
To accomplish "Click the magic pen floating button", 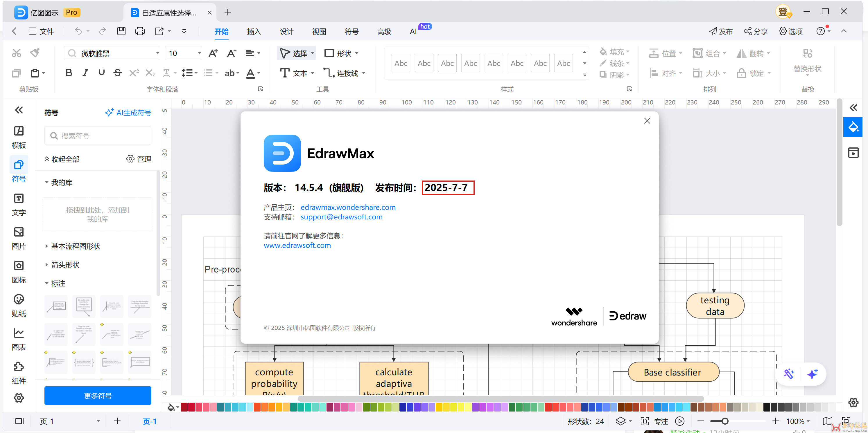I will tap(789, 374).
